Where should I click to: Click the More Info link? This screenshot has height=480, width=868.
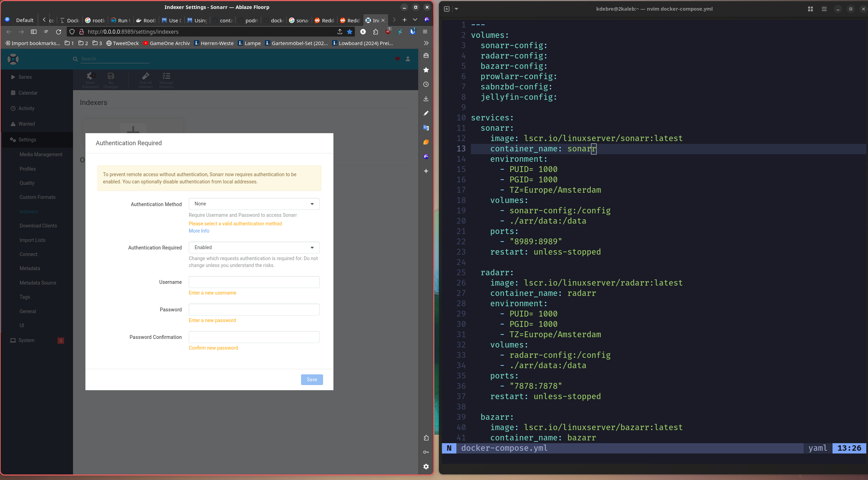(199, 231)
